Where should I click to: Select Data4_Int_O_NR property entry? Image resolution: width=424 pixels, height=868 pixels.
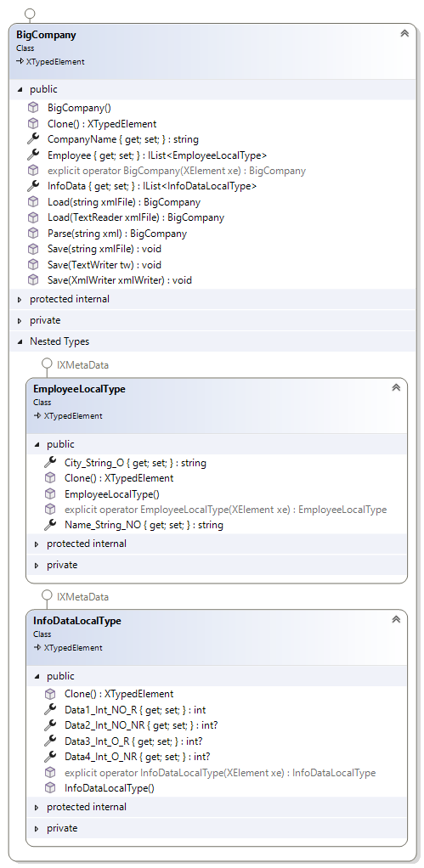pyautogui.click(x=138, y=757)
